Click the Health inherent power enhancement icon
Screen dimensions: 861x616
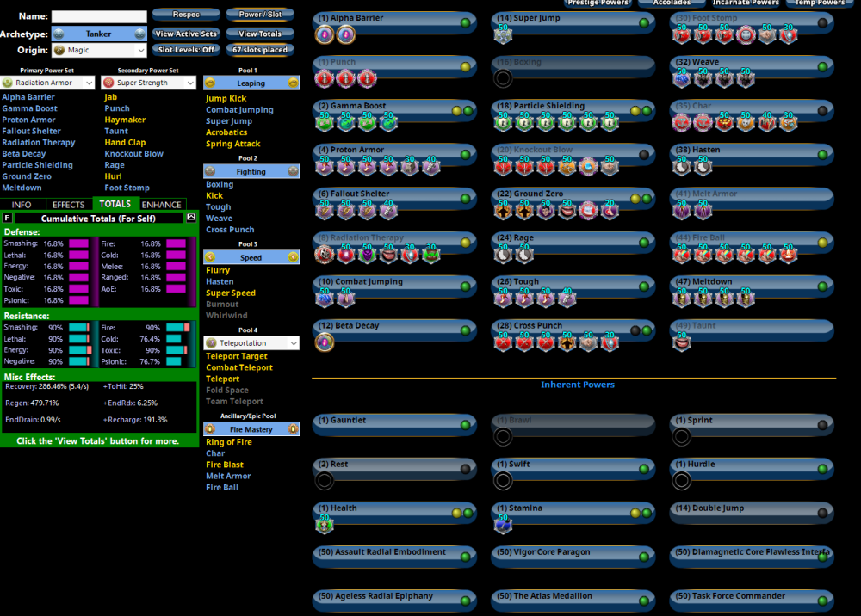point(325,524)
